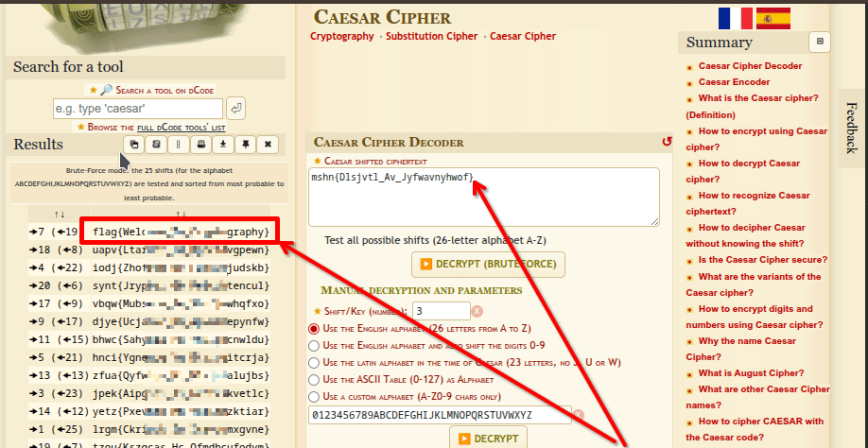Click the Shift/Key number field
This screenshot has height=448, width=868.
[x=442, y=311]
